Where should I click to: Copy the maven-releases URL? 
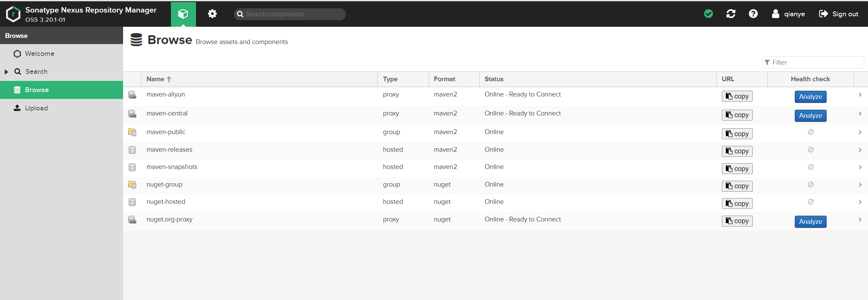point(737,151)
